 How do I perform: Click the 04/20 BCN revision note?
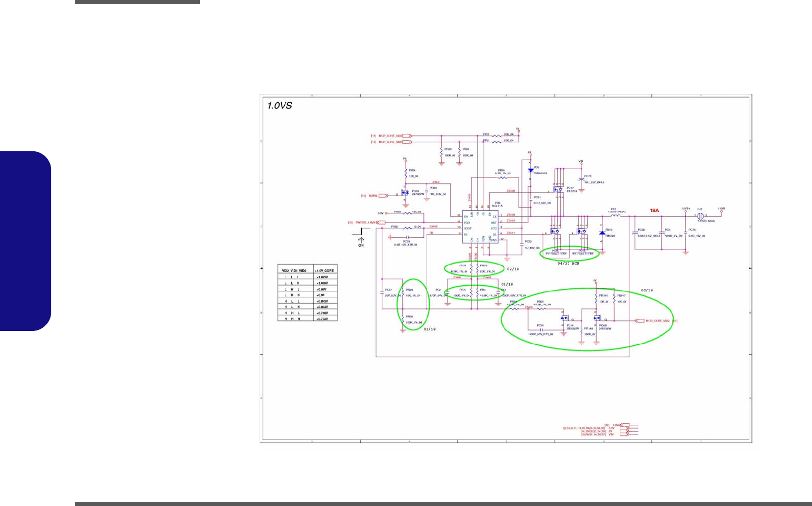click(x=568, y=263)
